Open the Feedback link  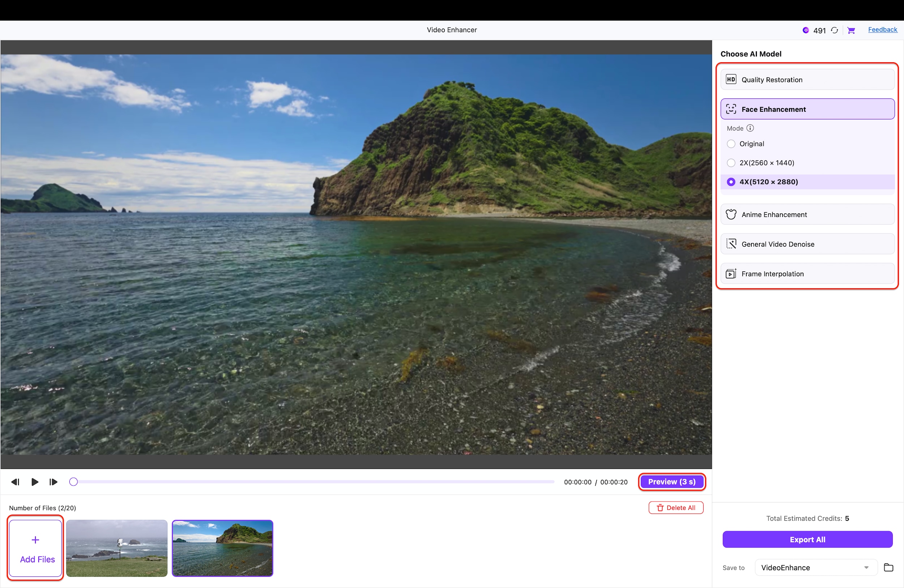883,30
